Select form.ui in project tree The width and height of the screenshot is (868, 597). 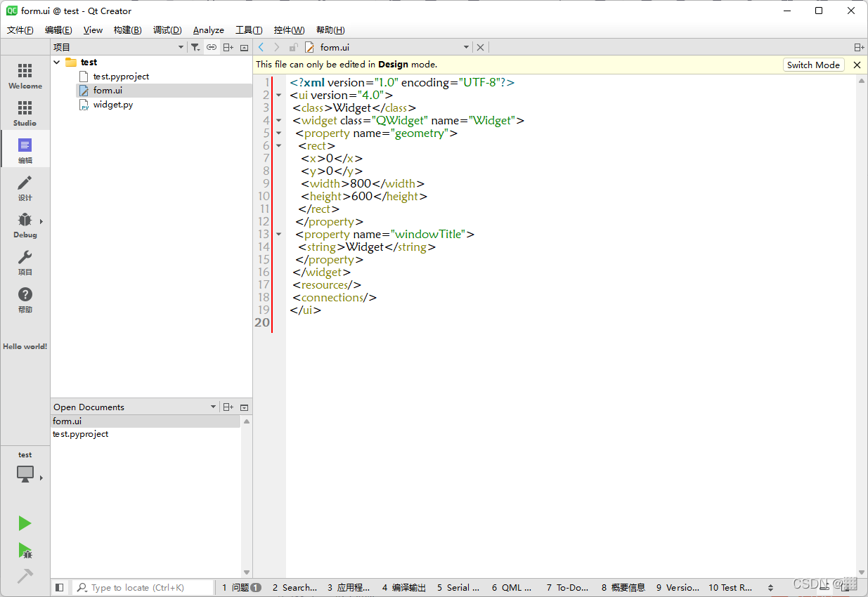[x=108, y=90]
